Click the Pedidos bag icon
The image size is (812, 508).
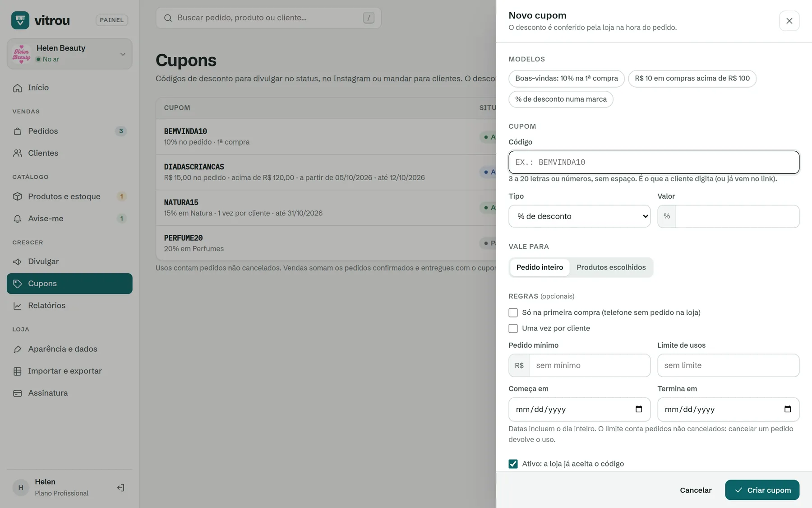point(18,131)
